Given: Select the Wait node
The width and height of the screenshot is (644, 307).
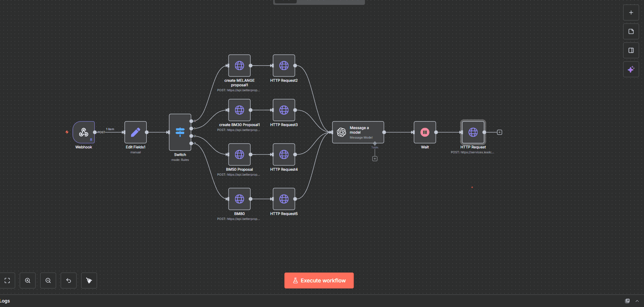Looking at the screenshot, I should click(x=425, y=132).
